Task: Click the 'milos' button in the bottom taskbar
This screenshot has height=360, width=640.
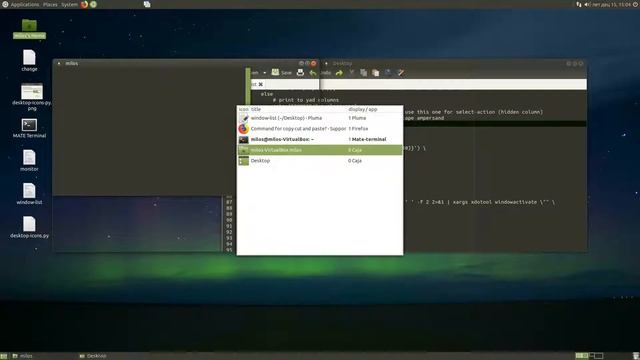Action: [x=43, y=356]
